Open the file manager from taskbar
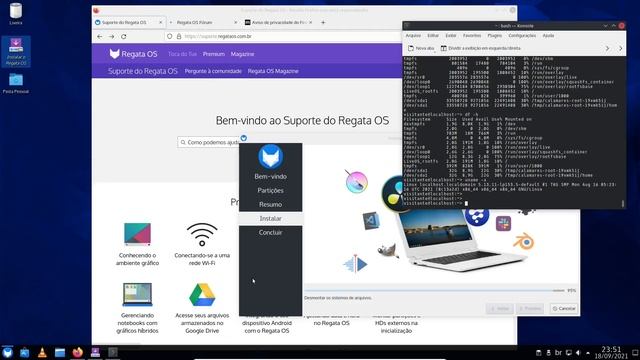Image resolution: width=640 pixels, height=360 pixels. pos(60,353)
